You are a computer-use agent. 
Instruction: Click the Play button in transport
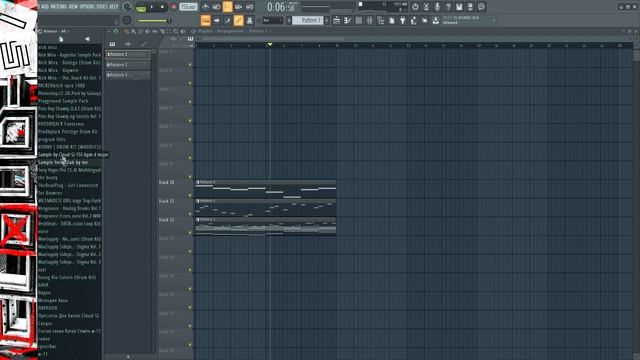coord(152,7)
